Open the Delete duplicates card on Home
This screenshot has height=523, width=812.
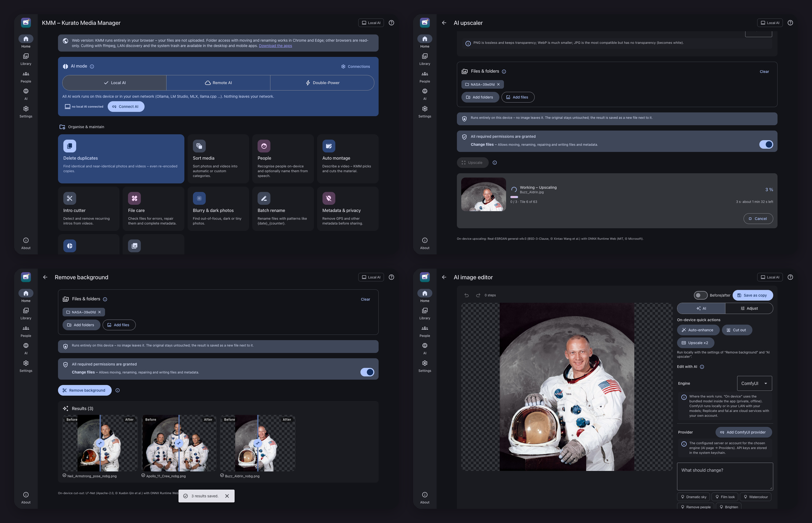(x=121, y=159)
